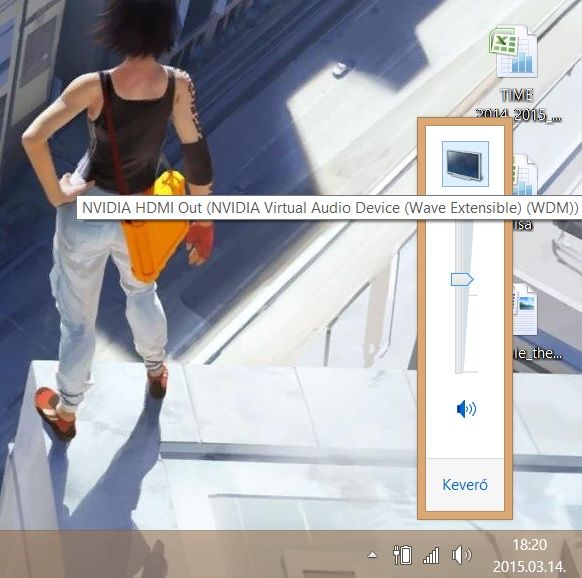Show hidden tray icons arrow
The image size is (582, 578).
(x=372, y=555)
